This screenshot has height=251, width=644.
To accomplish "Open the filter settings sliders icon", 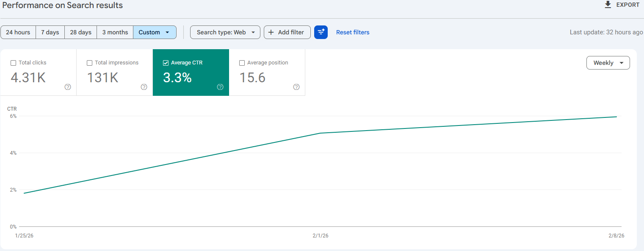I will [321, 32].
